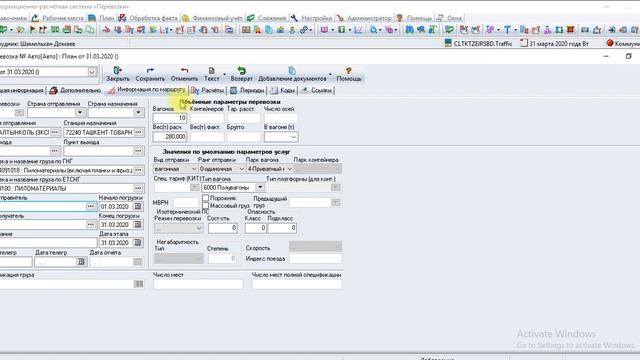The image size is (640, 360).
Task: Click the blue T icon in main toolbar
Action: [507, 30]
